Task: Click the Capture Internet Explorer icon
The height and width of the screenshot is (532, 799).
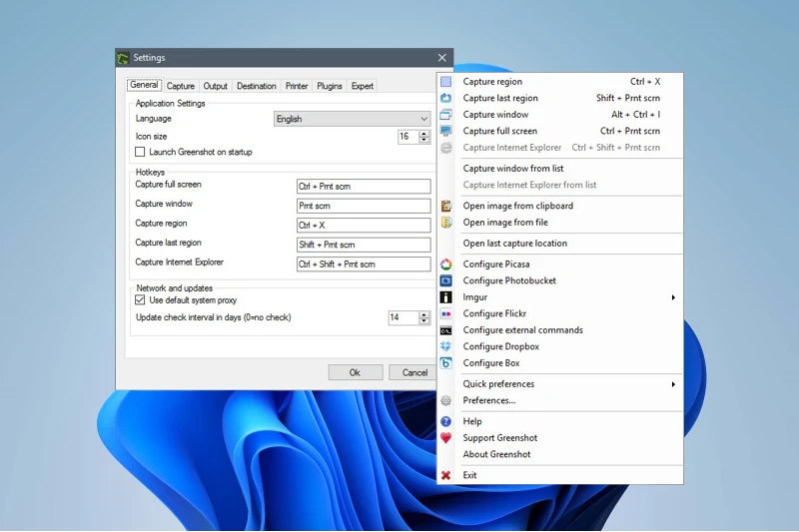Action: pyautogui.click(x=445, y=148)
